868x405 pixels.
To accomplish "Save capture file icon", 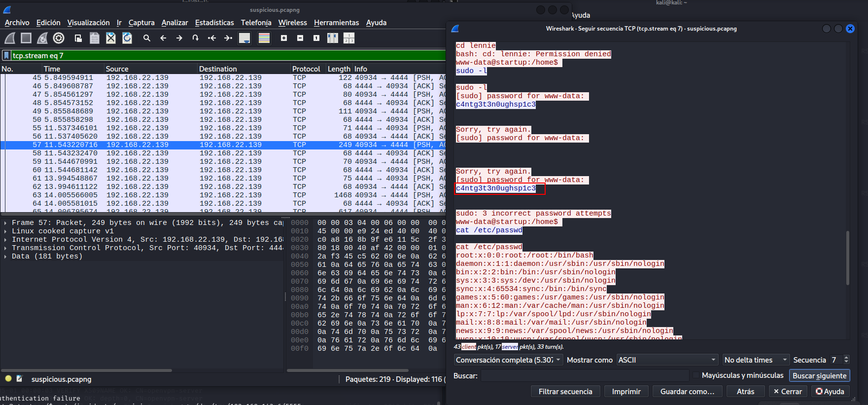I will (95, 38).
